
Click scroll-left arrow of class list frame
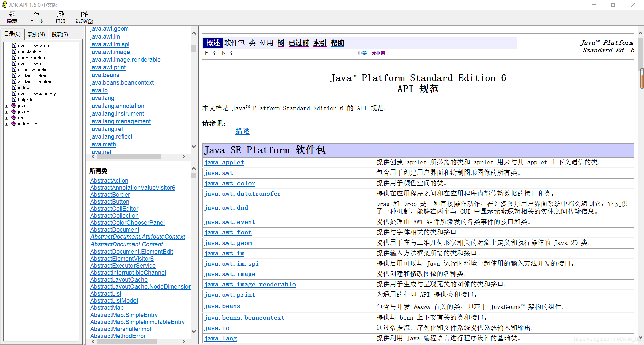[x=93, y=341]
